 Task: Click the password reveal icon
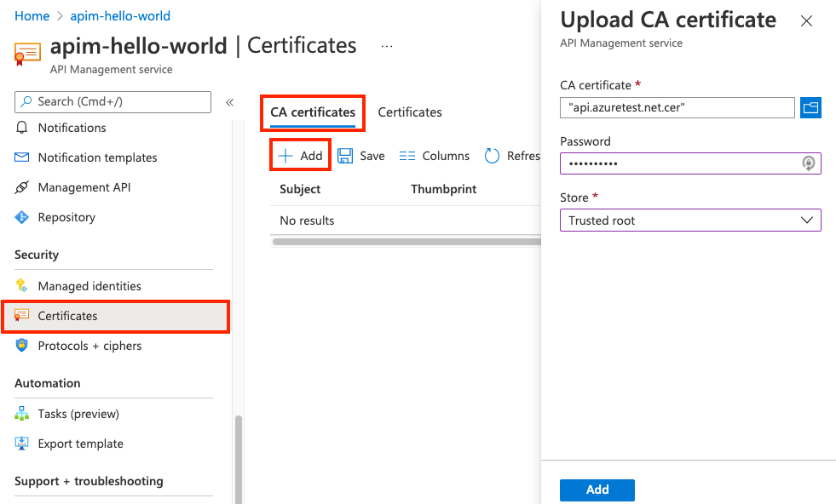coord(809,163)
